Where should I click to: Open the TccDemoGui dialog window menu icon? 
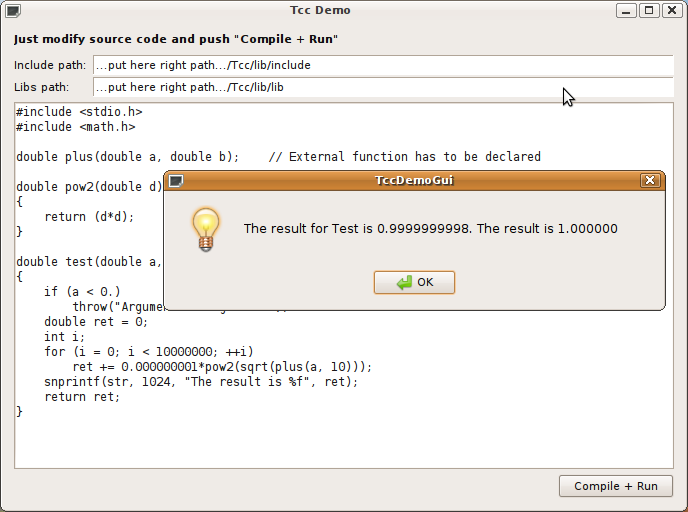click(x=176, y=181)
